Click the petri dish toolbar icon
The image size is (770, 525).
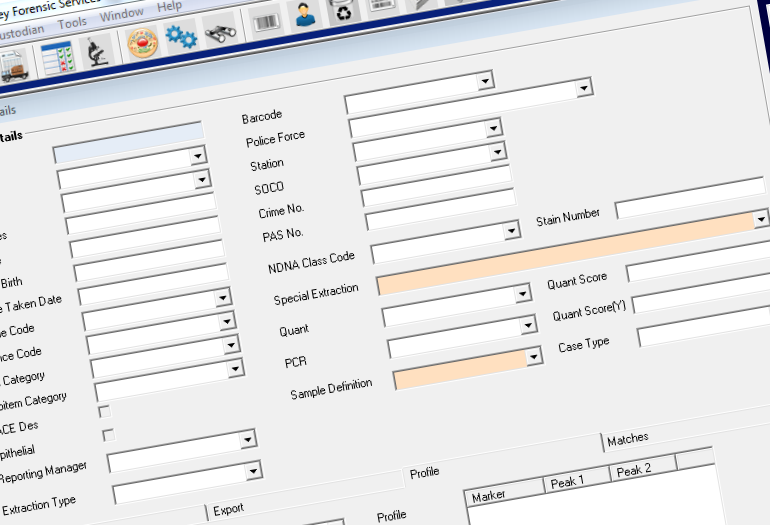[x=144, y=44]
